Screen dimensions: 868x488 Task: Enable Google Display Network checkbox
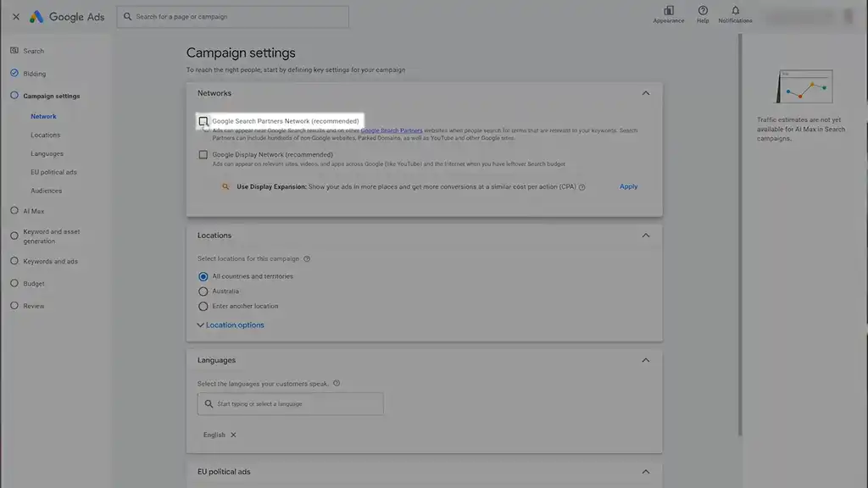[x=203, y=155]
